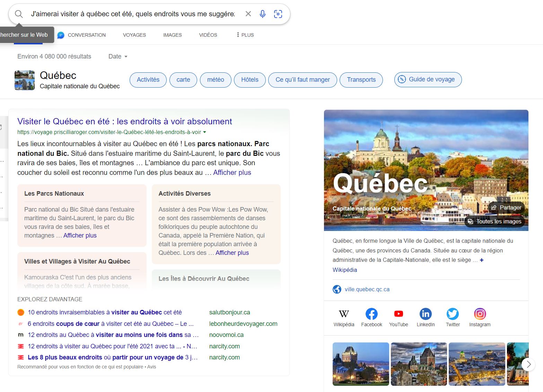Screen dimensions: 543x392
Task: Open the Facebook profile icon
Action: click(x=371, y=313)
